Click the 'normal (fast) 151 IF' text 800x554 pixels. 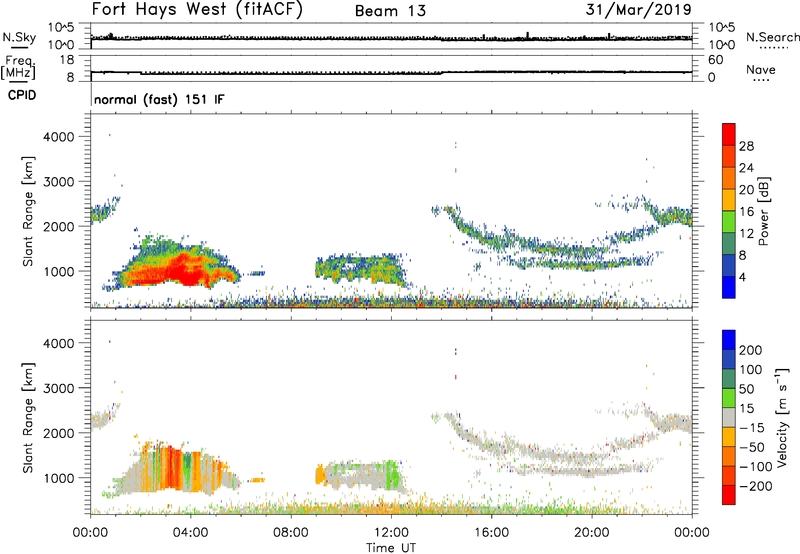click(159, 99)
